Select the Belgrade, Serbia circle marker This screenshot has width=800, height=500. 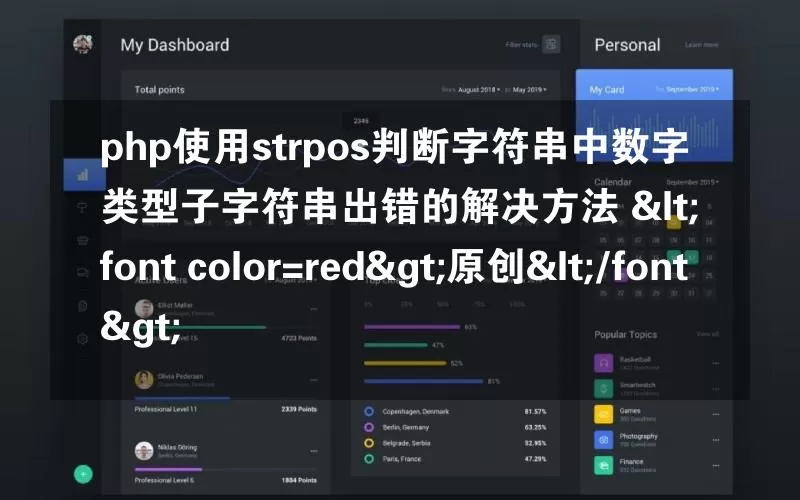pyautogui.click(x=369, y=443)
